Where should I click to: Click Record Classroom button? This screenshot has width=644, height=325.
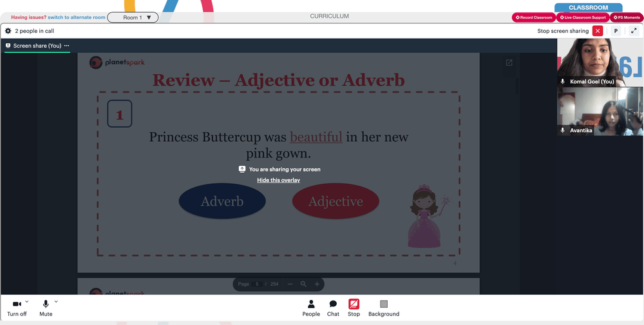coord(533,17)
